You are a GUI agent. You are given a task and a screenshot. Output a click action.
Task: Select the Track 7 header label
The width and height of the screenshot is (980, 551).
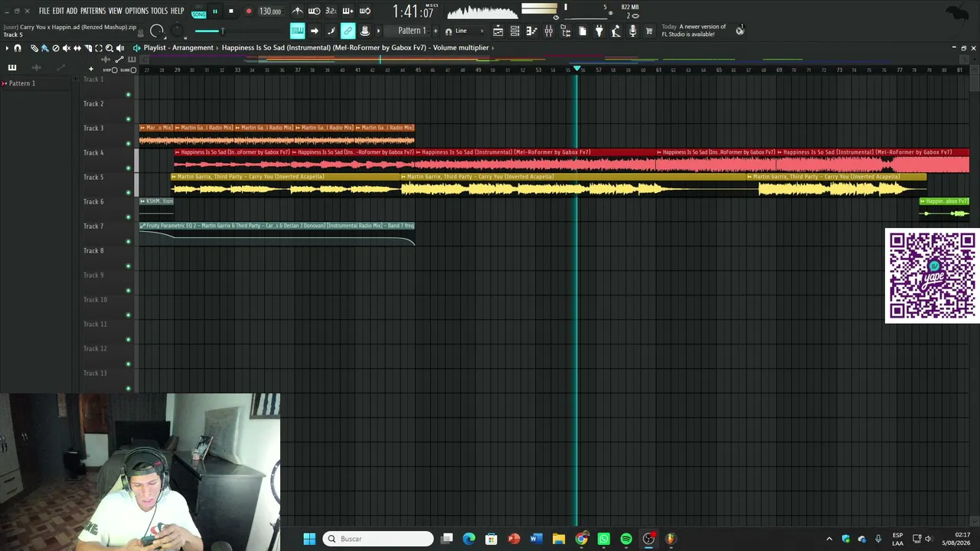(x=93, y=227)
